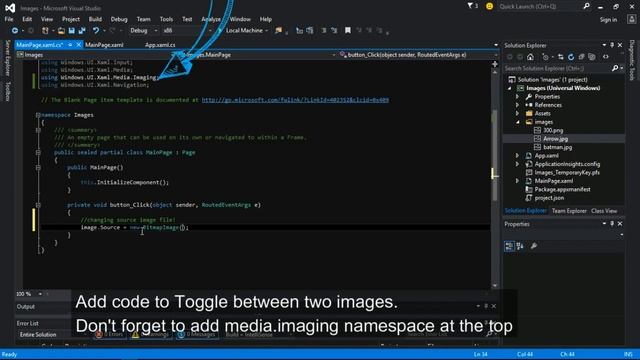Click Collapse All icon in Solution Explorer
The image size is (640, 360).
[x=581, y=57]
